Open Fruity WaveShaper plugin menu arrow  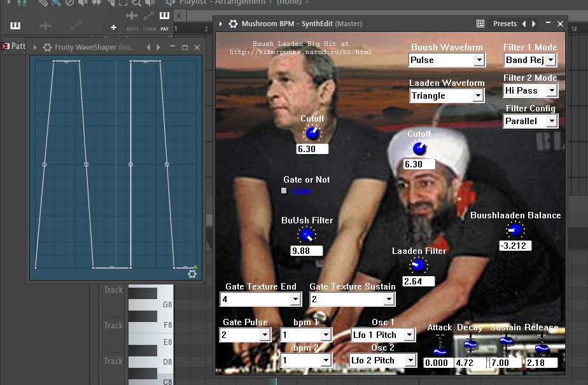pyautogui.click(x=35, y=47)
